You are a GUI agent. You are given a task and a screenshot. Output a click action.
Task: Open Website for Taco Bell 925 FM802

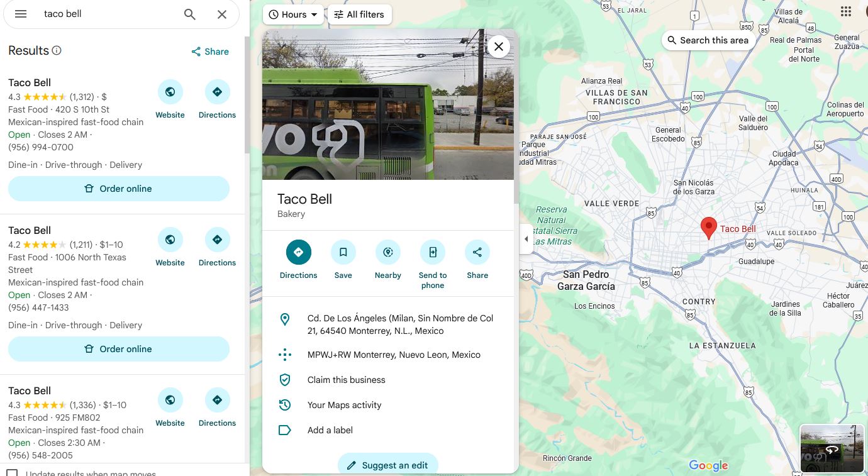170,407
